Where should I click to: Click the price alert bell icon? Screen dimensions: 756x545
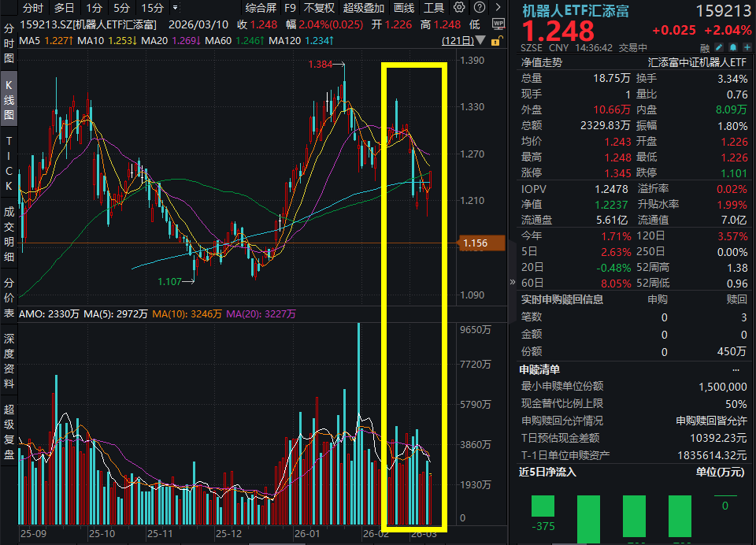tap(732, 48)
